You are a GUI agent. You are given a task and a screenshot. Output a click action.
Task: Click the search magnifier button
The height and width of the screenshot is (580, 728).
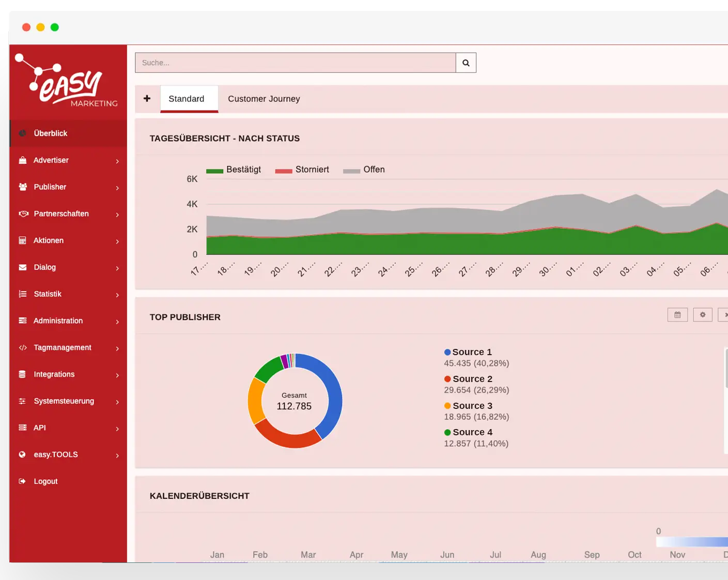466,63
